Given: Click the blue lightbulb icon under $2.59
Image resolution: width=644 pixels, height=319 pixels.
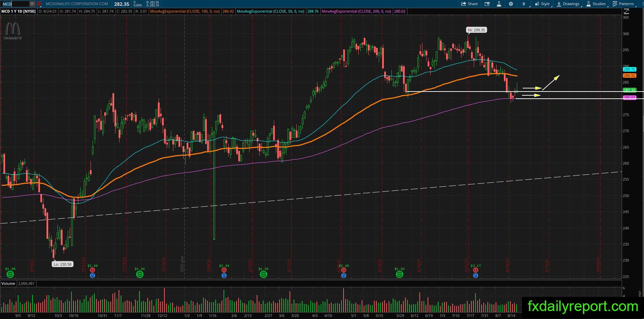Looking at the screenshot, I should [x=224, y=275].
